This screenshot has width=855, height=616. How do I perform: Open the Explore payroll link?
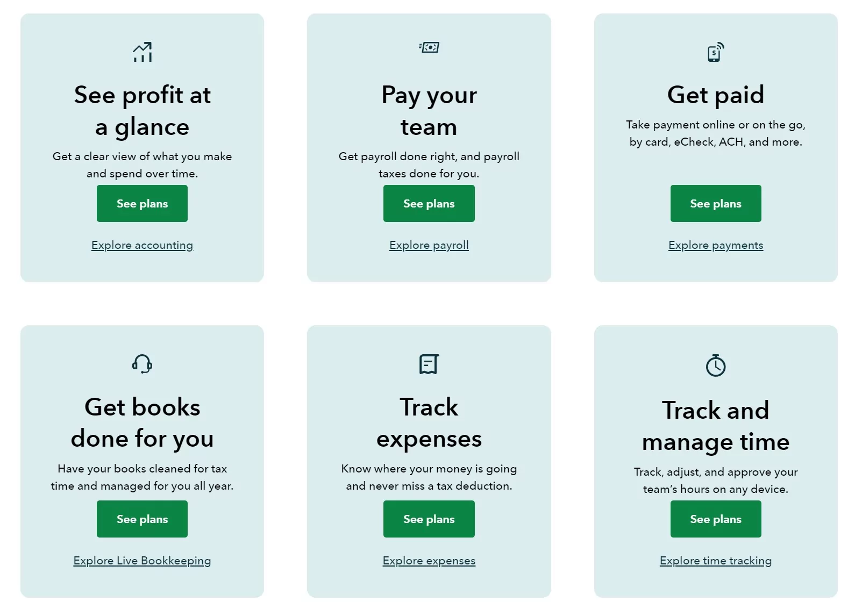pos(429,245)
